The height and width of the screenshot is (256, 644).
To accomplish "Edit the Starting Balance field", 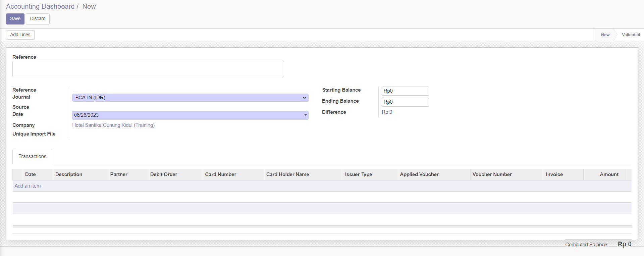I will tap(405, 91).
